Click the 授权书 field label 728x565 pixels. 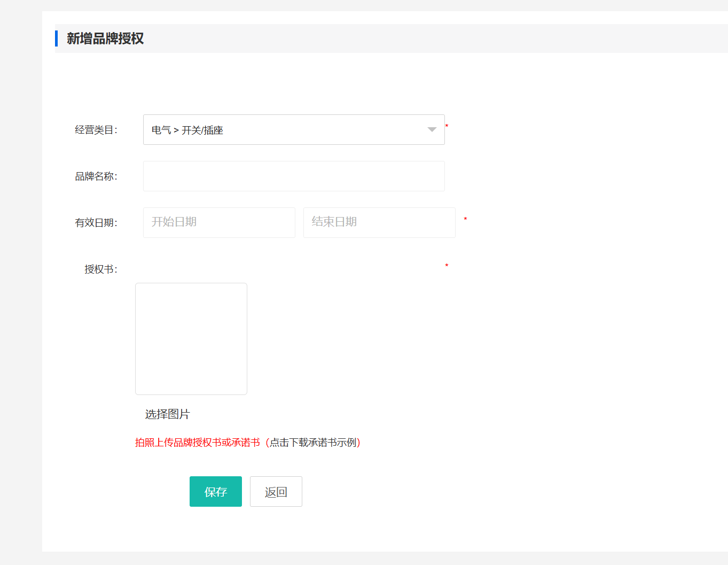coord(101,269)
